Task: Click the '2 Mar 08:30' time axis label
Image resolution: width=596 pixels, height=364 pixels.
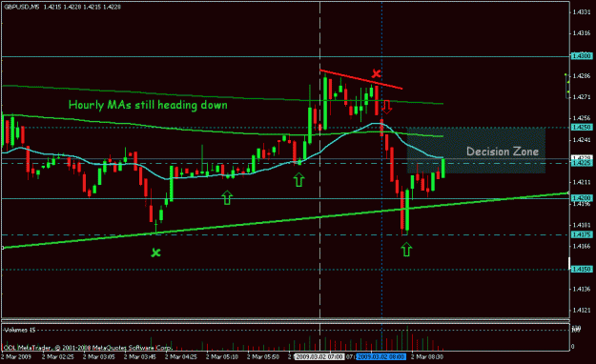Action: [x=427, y=357]
